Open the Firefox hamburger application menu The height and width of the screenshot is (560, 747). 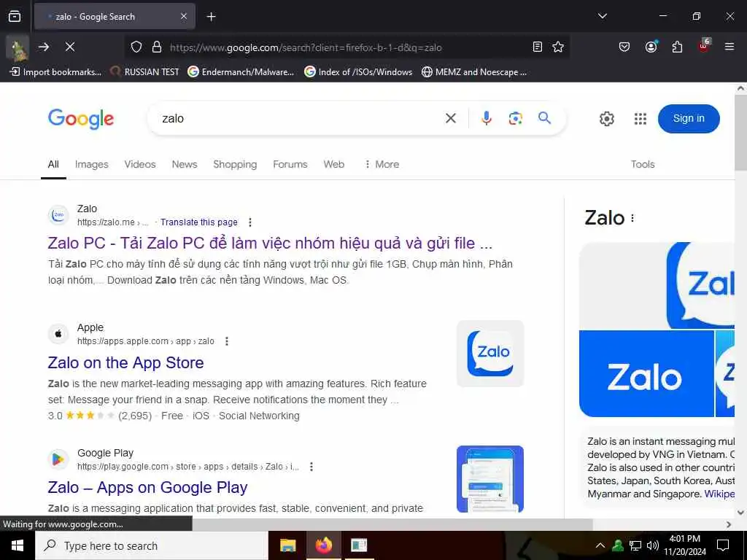point(729,47)
